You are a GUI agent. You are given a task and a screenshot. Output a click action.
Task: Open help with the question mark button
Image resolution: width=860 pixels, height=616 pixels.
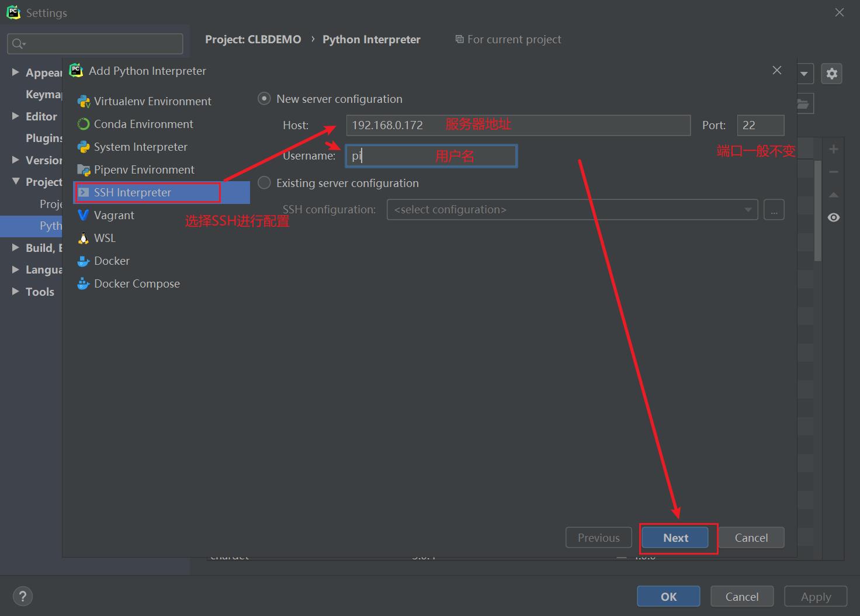coord(23,597)
